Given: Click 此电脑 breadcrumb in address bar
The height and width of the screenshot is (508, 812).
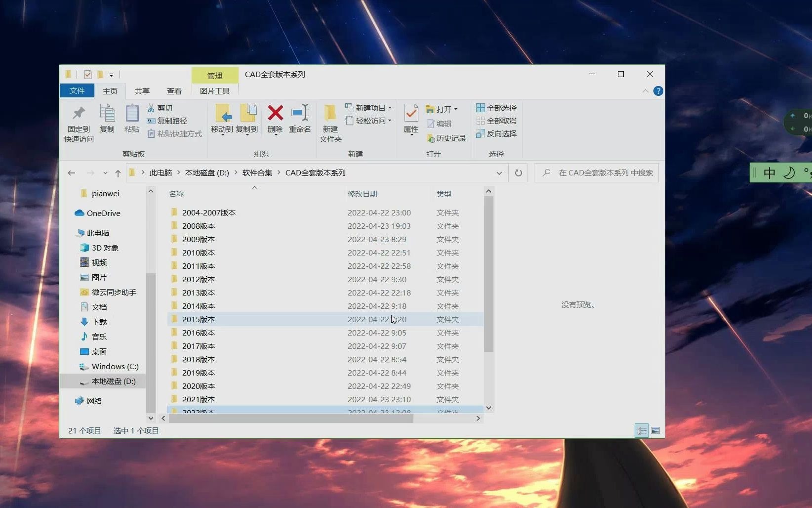Looking at the screenshot, I should pyautogui.click(x=161, y=172).
